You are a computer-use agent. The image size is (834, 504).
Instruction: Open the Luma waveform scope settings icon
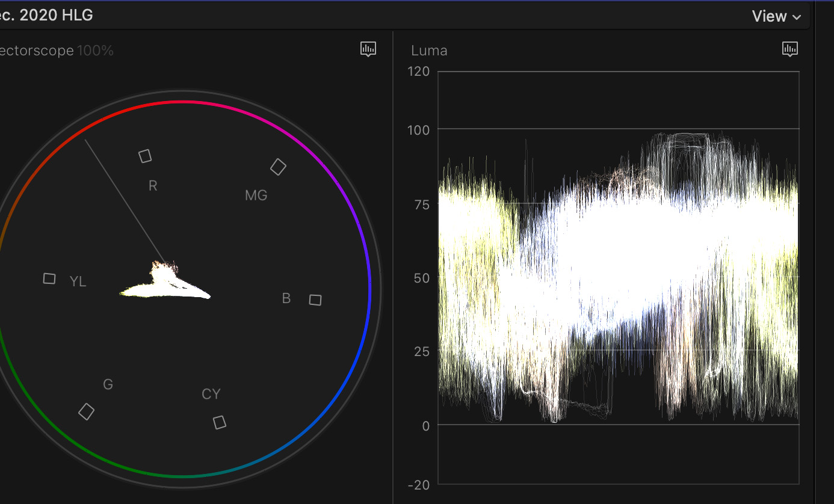click(789, 49)
